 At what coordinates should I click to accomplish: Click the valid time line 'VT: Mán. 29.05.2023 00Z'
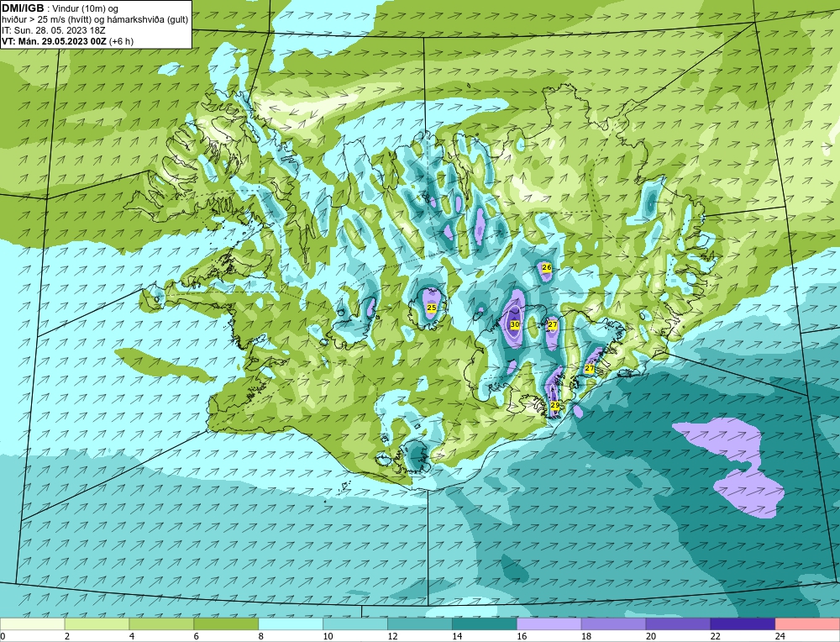[54, 41]
